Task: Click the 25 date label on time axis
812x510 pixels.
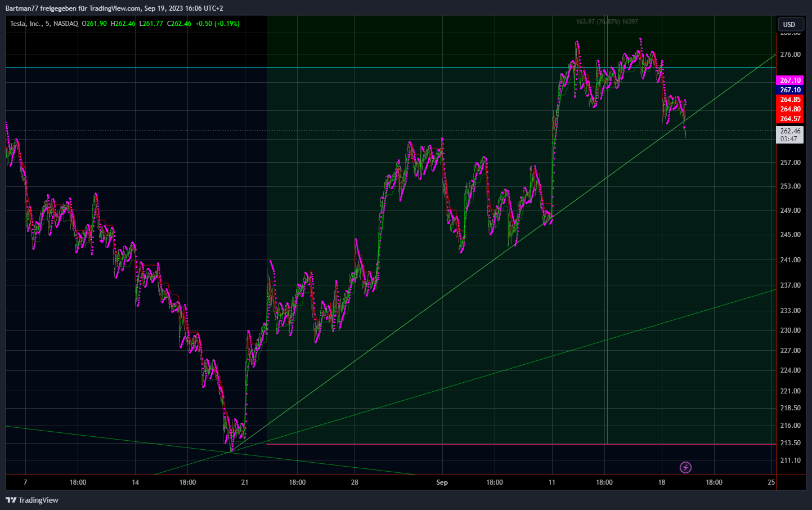Action: [771, 482]
